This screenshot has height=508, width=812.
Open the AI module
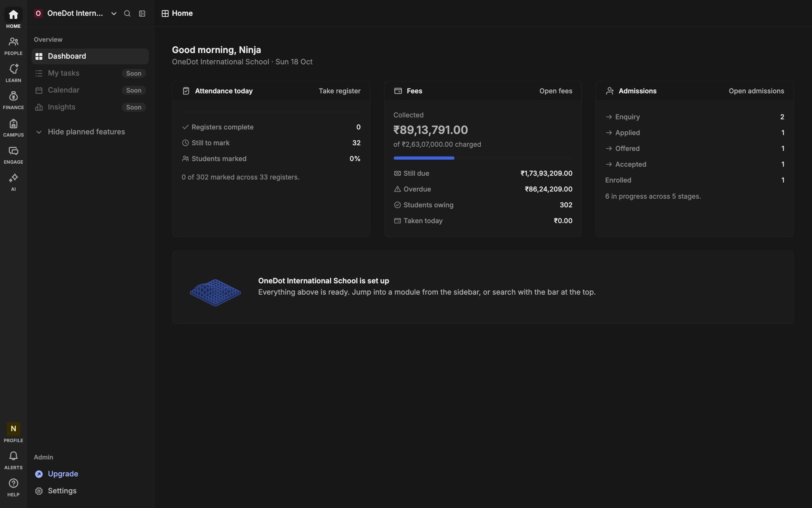[13, 182]
